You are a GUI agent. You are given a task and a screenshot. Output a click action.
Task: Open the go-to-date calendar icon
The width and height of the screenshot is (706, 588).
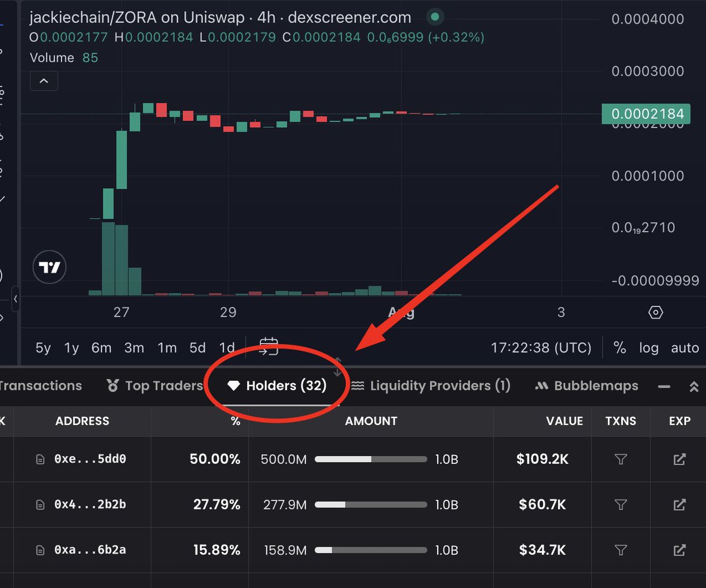[x=269, y=347]
